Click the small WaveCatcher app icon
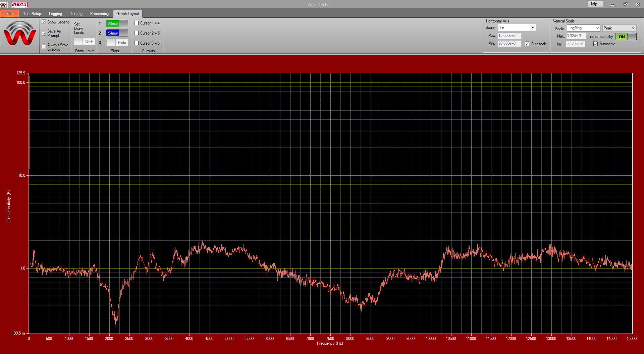 (3, 4)
